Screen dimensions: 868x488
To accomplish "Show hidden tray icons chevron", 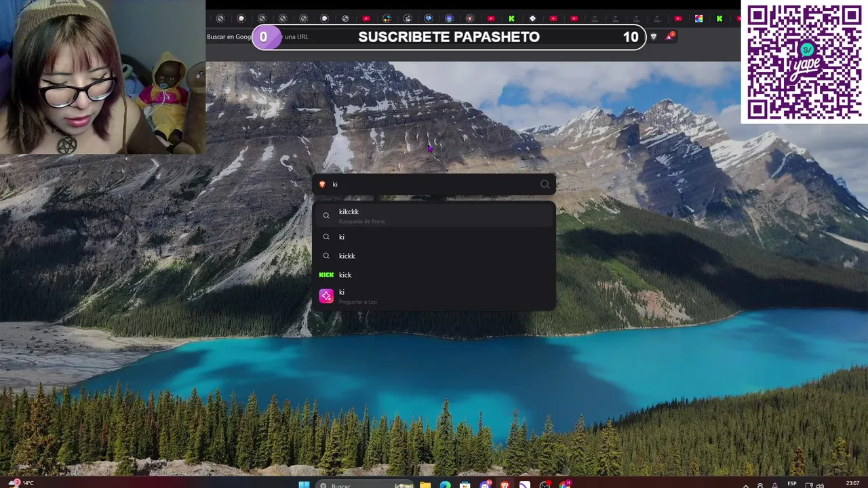I will tap(745, 485).
